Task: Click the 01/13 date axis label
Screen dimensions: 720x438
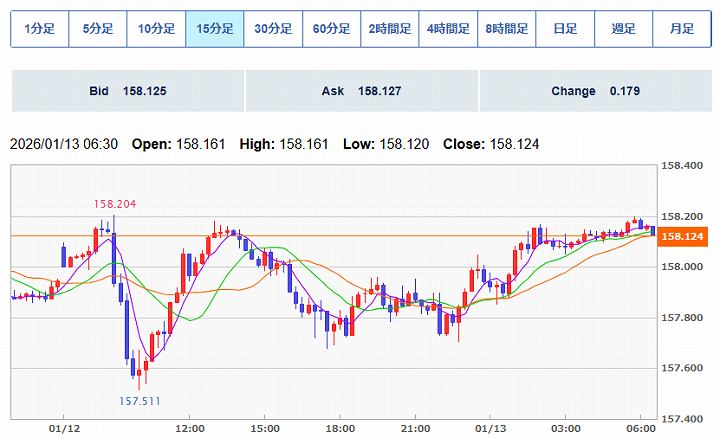Action: click(x=489, y=428)
